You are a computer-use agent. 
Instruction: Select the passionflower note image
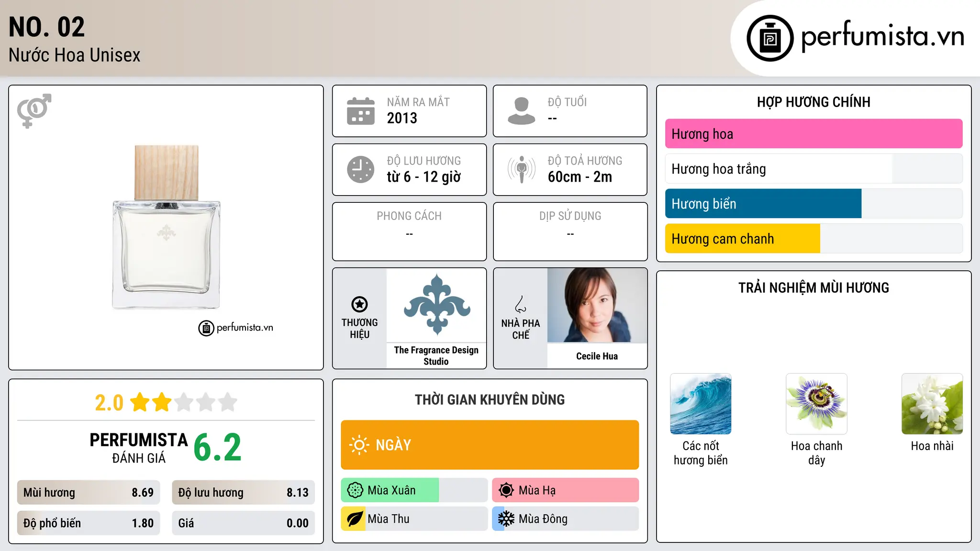tap(816, 404)
